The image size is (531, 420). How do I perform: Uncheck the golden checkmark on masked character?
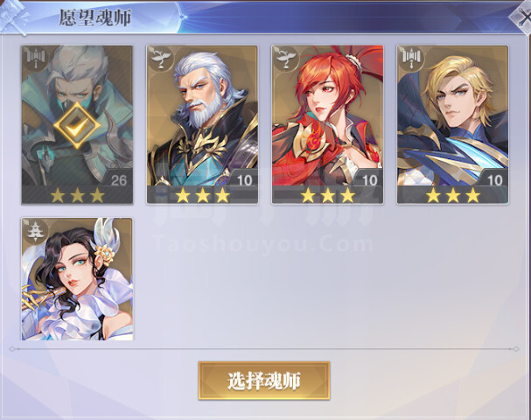point(77,126)
